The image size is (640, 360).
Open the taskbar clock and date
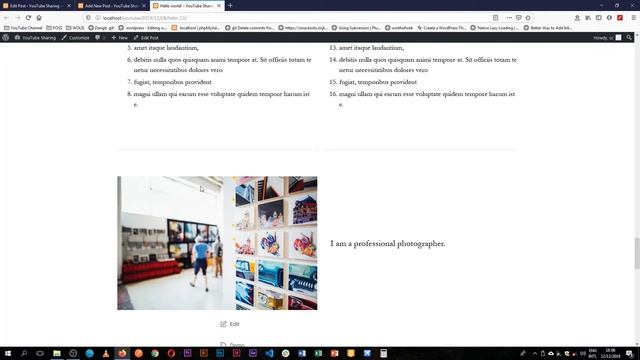tap(610, 353)
